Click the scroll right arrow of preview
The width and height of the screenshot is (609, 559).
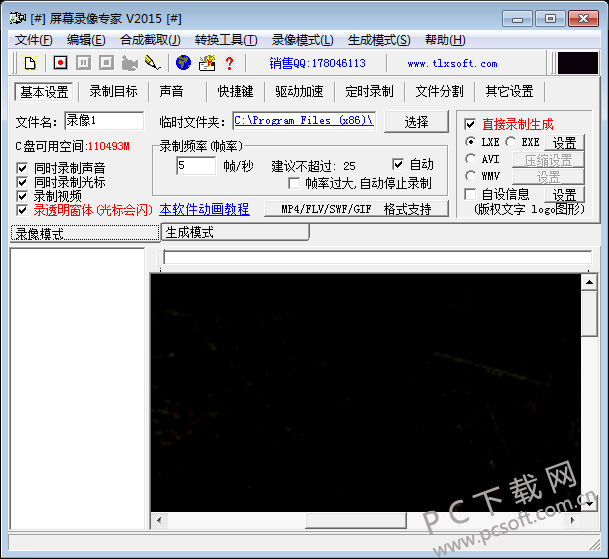[x=572, y=520]
